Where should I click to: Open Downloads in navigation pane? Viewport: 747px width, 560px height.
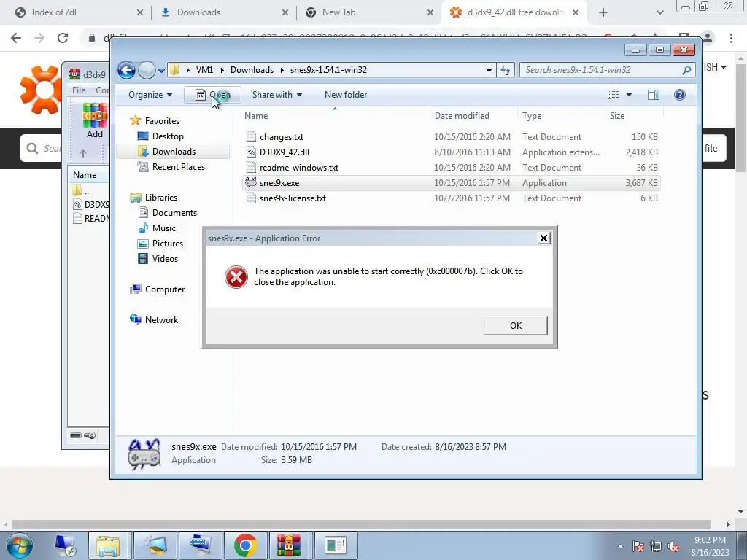pyautogui.click(x=174, y=152)
